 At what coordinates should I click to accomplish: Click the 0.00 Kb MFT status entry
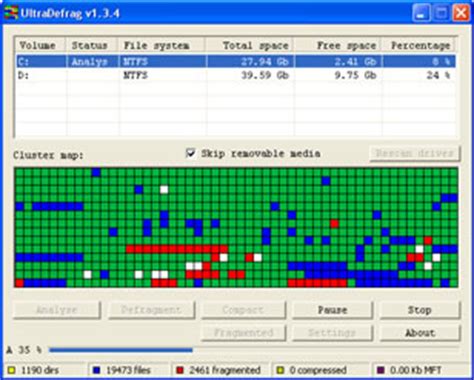(x=415, y=370)
